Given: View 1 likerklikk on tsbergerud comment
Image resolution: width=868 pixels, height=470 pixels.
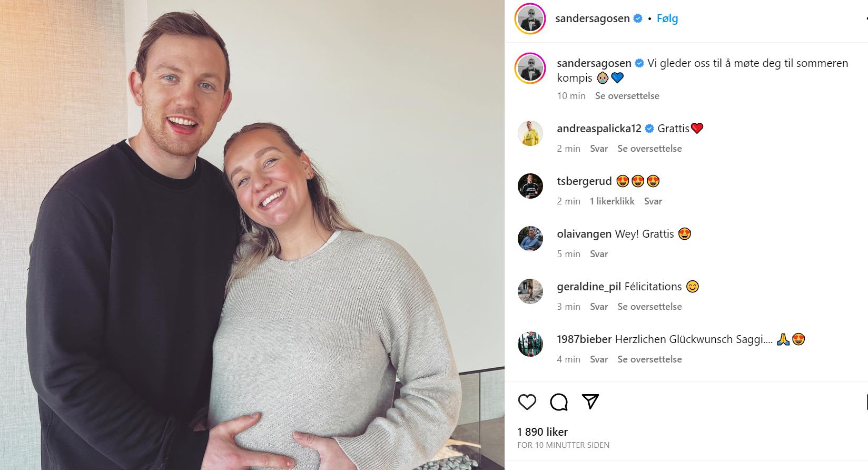Looking at the screenshot, I should (612, 201).
